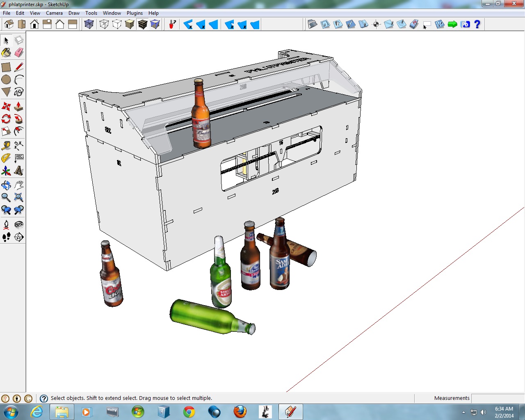Image resolution: width=525 pixels, height=420 pixels.
Task: Click the Measurements input box
Action: (x=498, y=398)
